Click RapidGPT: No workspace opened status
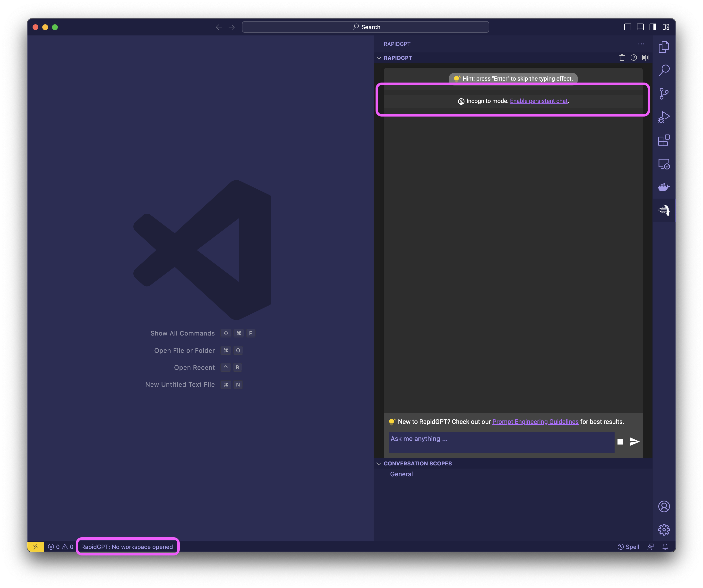The height and width of the screenshot is (588, 703). coord(127,546)
